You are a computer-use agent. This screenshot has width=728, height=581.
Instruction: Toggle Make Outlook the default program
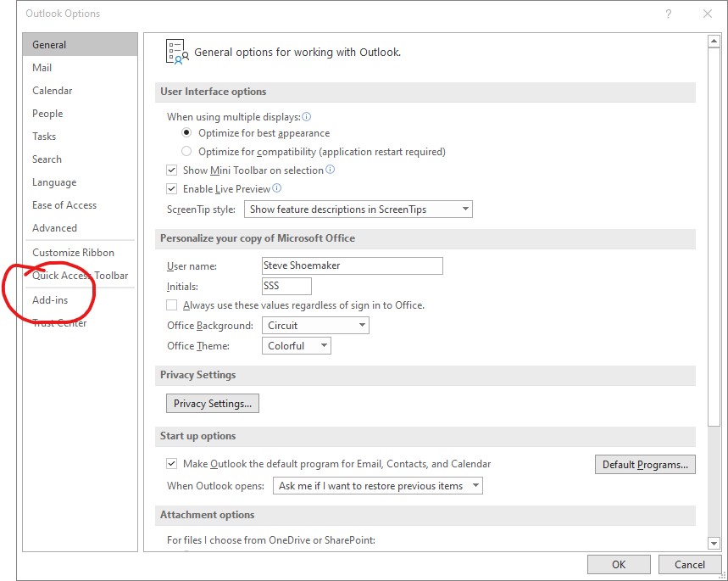[172, 463]
